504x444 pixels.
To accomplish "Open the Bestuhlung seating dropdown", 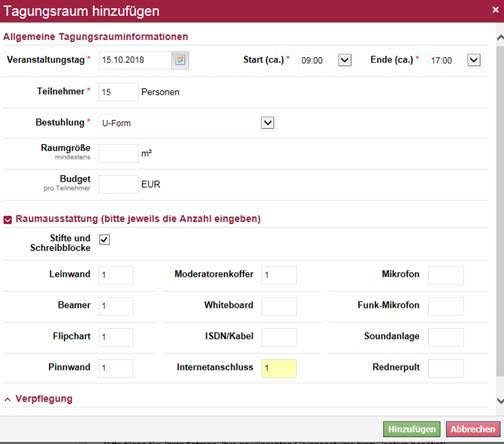I will pos(267,123).
